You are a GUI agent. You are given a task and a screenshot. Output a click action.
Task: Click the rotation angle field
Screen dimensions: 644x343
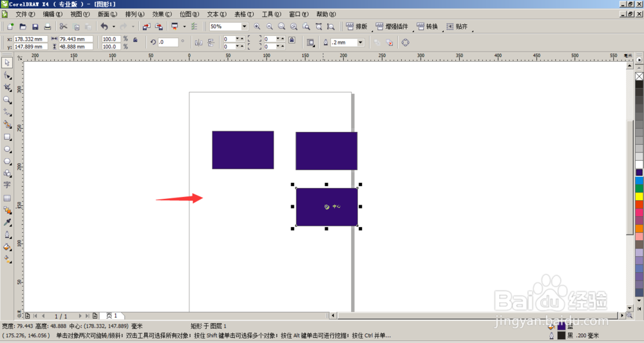point(167,42)
